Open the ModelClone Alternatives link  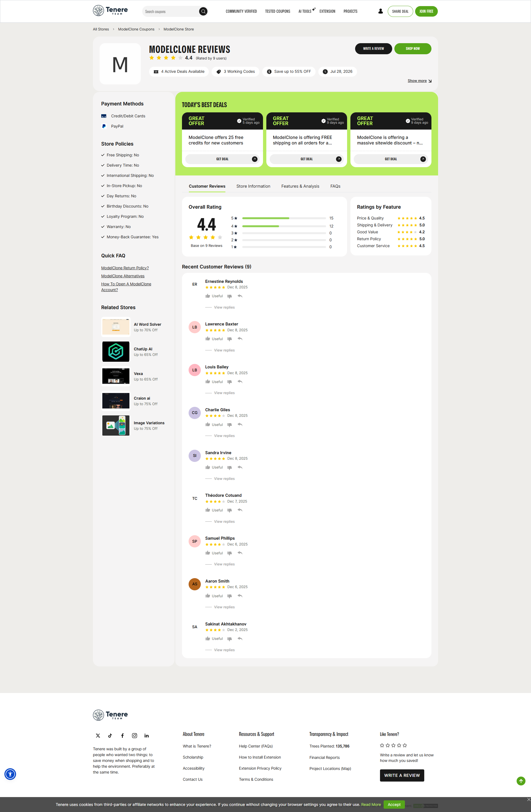(x=123, y=276)
